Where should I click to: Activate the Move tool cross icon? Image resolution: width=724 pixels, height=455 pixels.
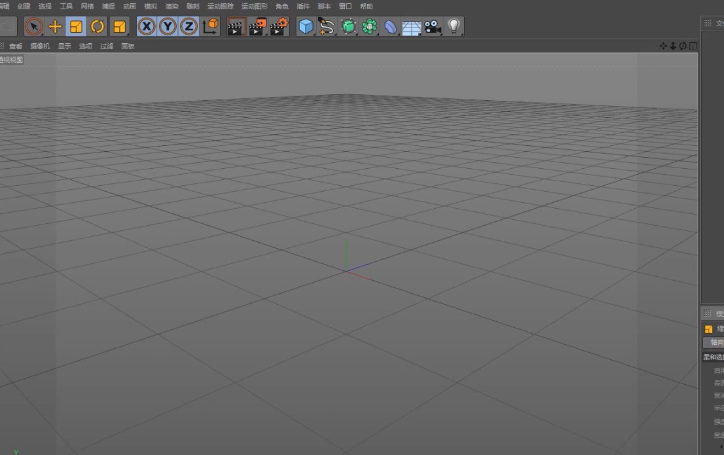click(x=55, y=26)
